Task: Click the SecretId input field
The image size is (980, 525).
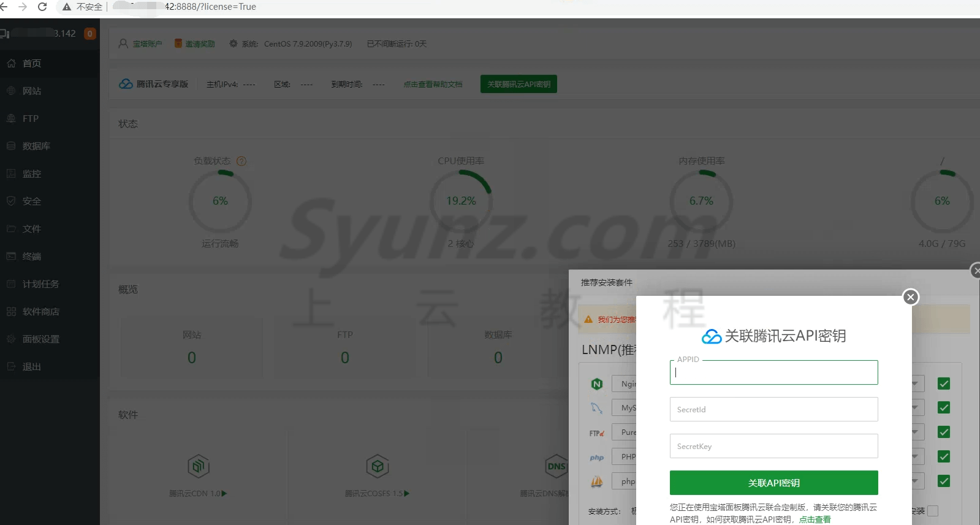Action: [773, 409]
